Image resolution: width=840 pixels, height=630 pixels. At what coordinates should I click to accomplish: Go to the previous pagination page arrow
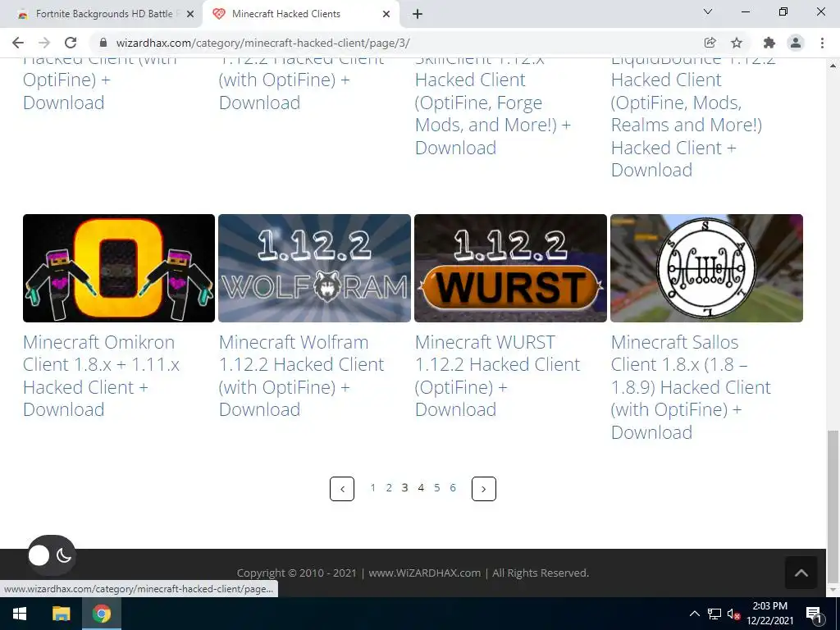pos(342,489)
